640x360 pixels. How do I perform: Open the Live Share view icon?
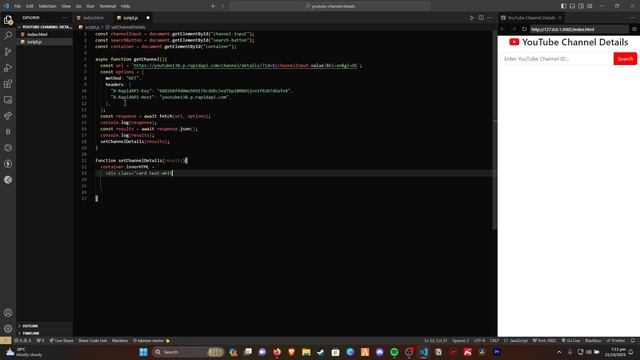pyautogui.click(x=8, y=116)
